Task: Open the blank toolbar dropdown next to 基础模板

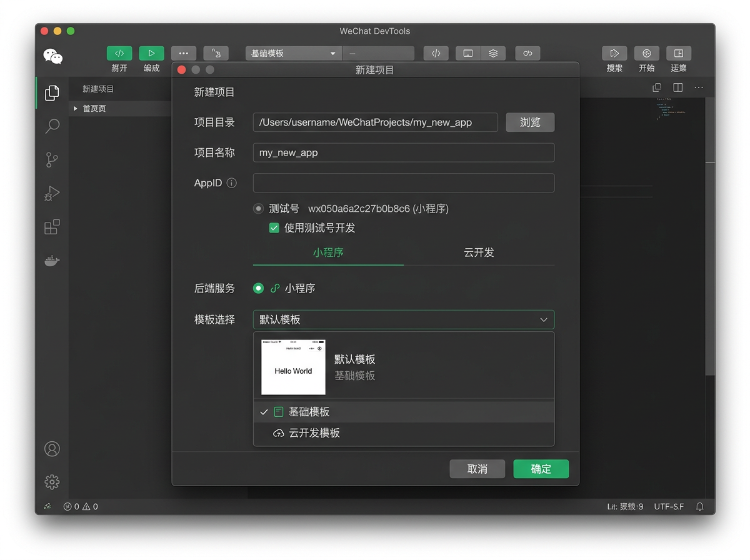Action: [379, 53]
